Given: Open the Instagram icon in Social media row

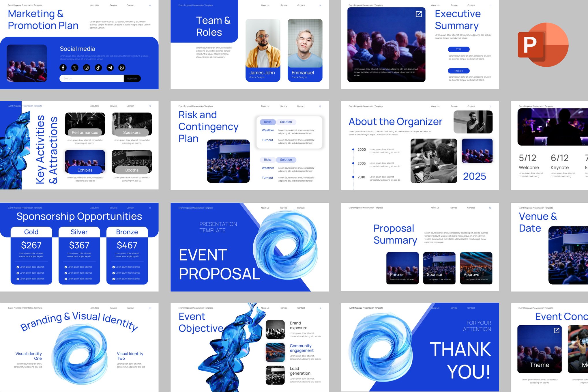Looking at the screenshot, I should pyautogui.click(x=87, y=68).
